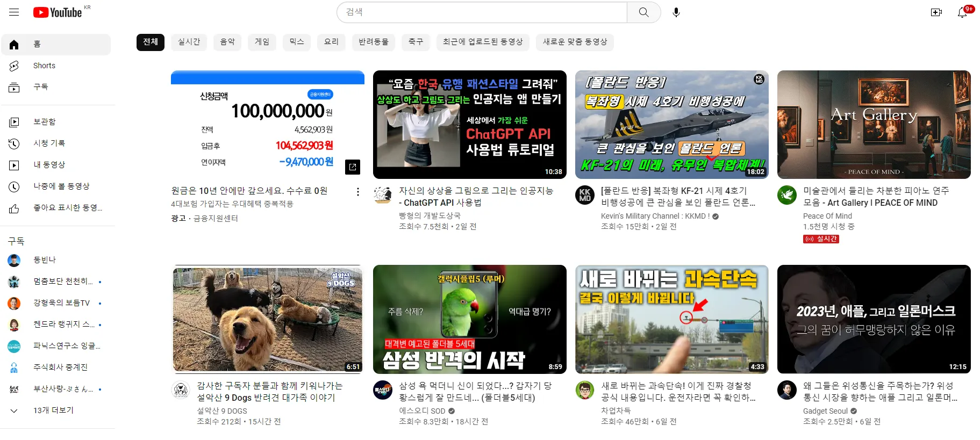This screenshot has height=440, width=980.
Task: Play the ChatGPT API tutorial thumbnail
Action: (470, 125)
